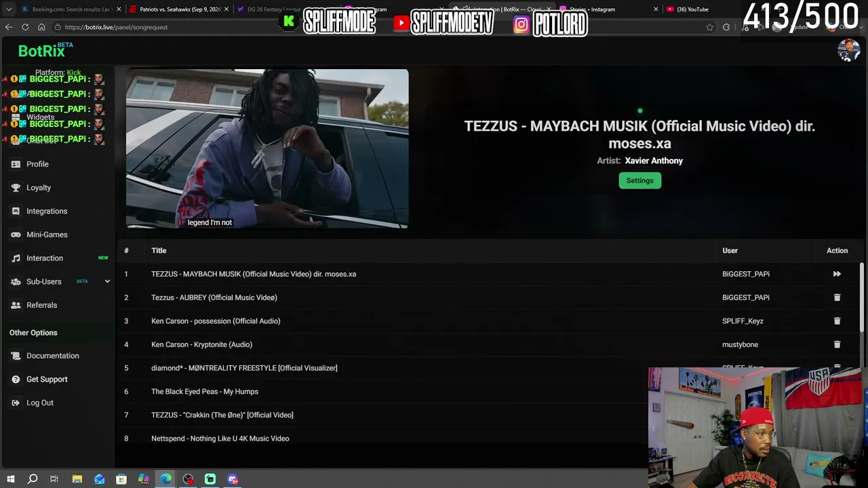Click the Get Support question icon
Screen dimensions: 868x488
[16, 380]
